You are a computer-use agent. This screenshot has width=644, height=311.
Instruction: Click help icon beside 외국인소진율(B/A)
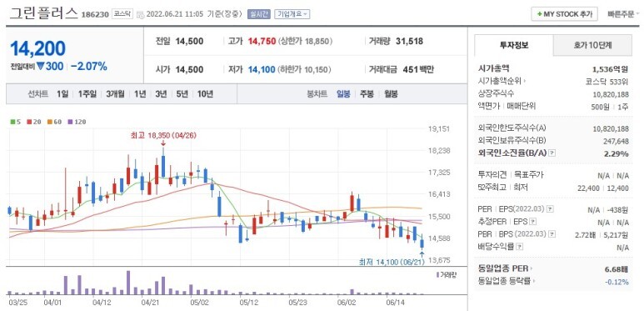point(552,153)
